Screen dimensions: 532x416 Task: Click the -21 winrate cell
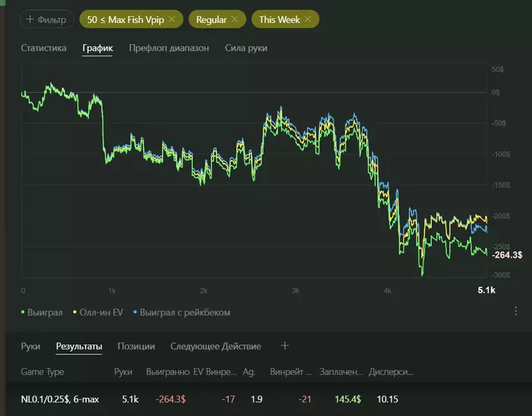305,399
